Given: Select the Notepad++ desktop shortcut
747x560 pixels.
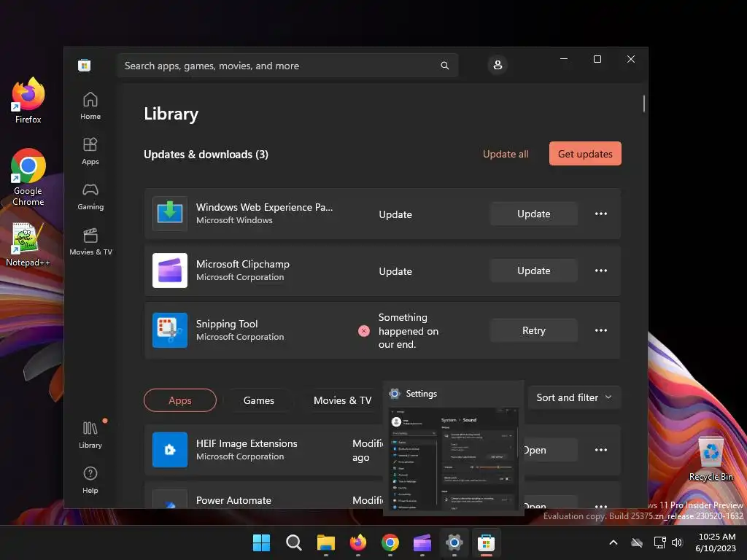Looking at the screenshot, I should tap(28, 244).
